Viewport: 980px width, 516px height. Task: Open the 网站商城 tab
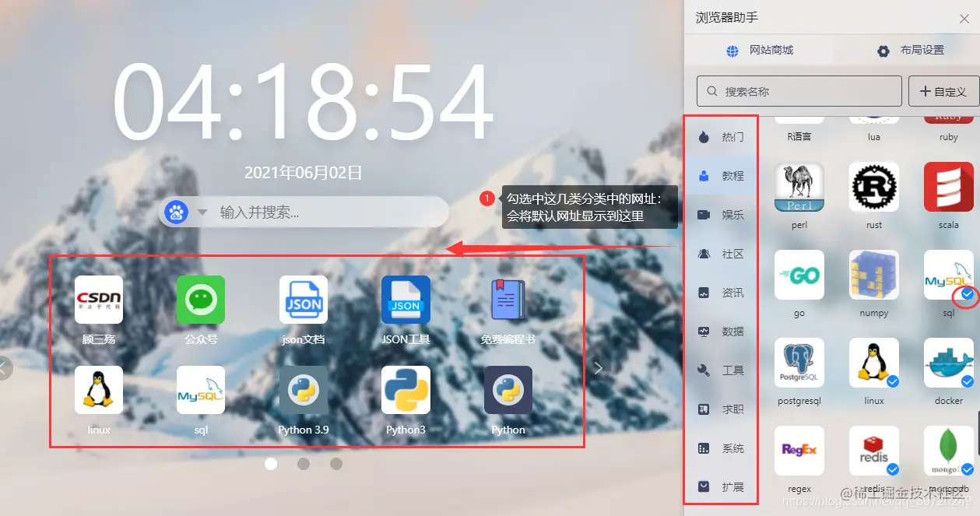[x=759, y=51]
